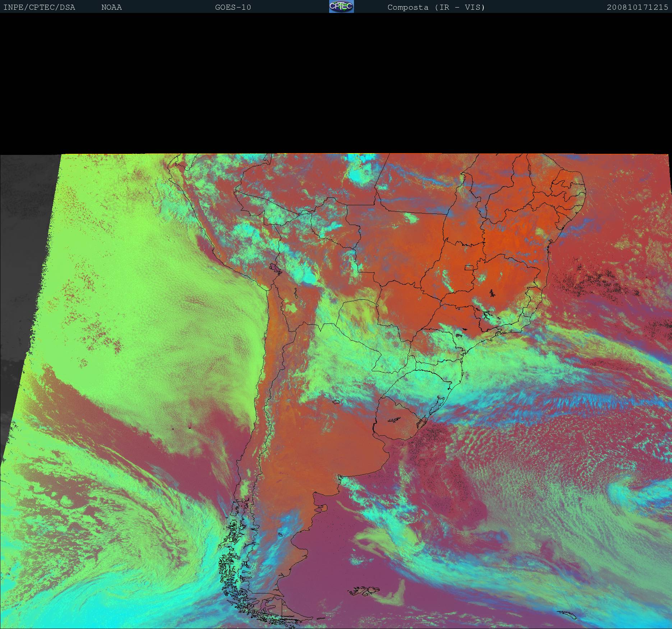
Task: Click the INPE/CPTEC/DSA header label
Action: (39, 7)
